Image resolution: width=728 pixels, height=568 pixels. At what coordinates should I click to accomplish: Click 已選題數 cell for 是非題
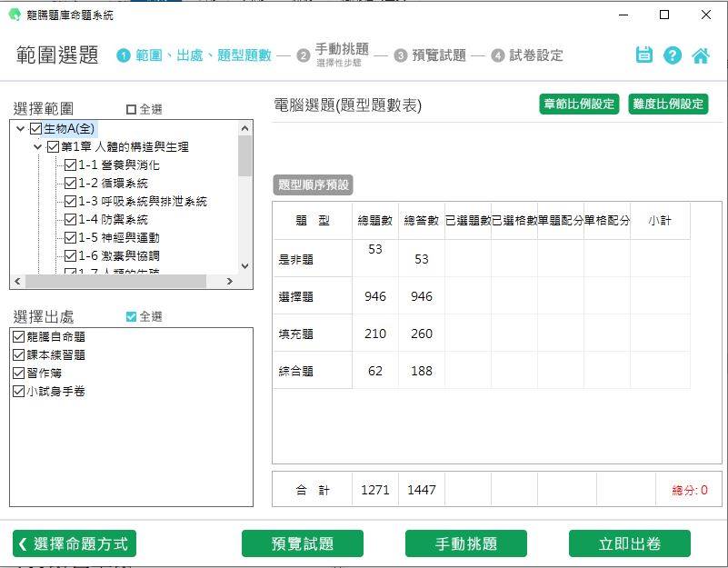tap(468, 259)
